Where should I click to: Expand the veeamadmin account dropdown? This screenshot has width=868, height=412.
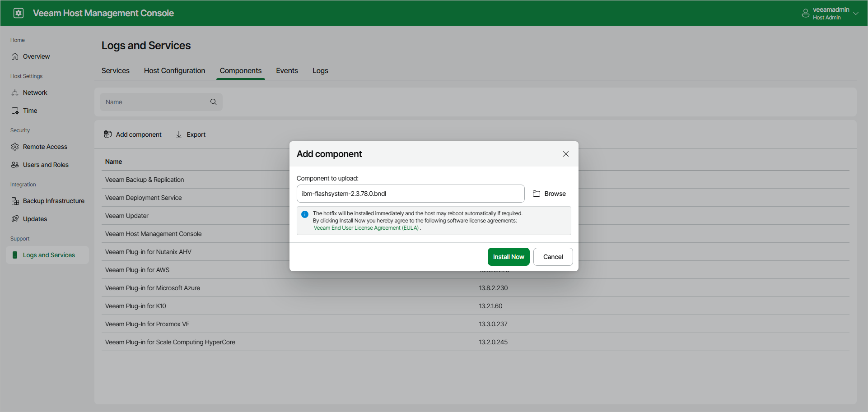coord(856,13)
